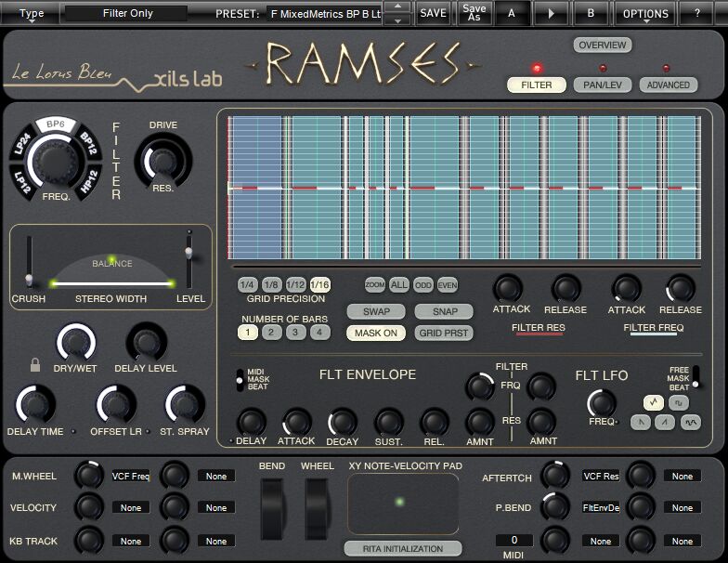Select the falling sawtooth LFO waveform icon
The height and width of the screenshot is (563, 728).
coord(641,422)
